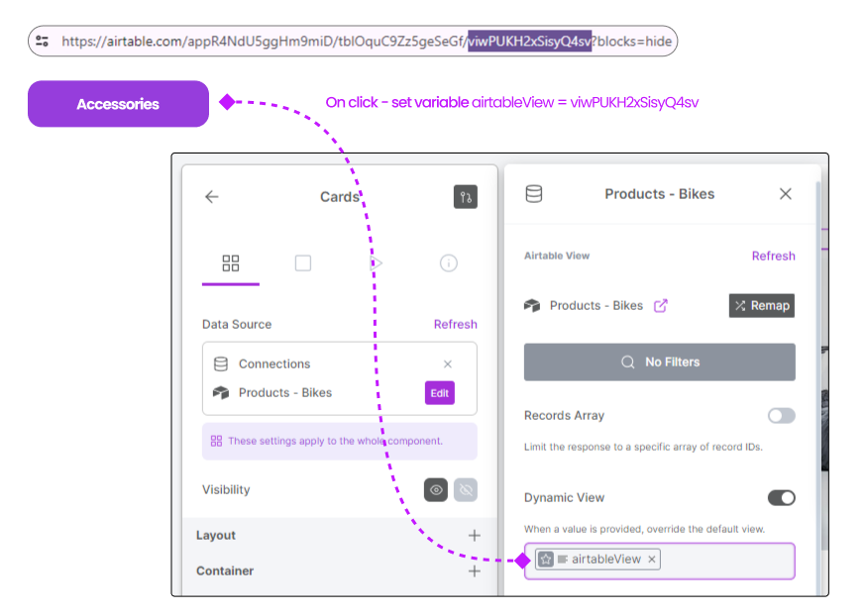Click the Data Source label

(x=237, y=324)
